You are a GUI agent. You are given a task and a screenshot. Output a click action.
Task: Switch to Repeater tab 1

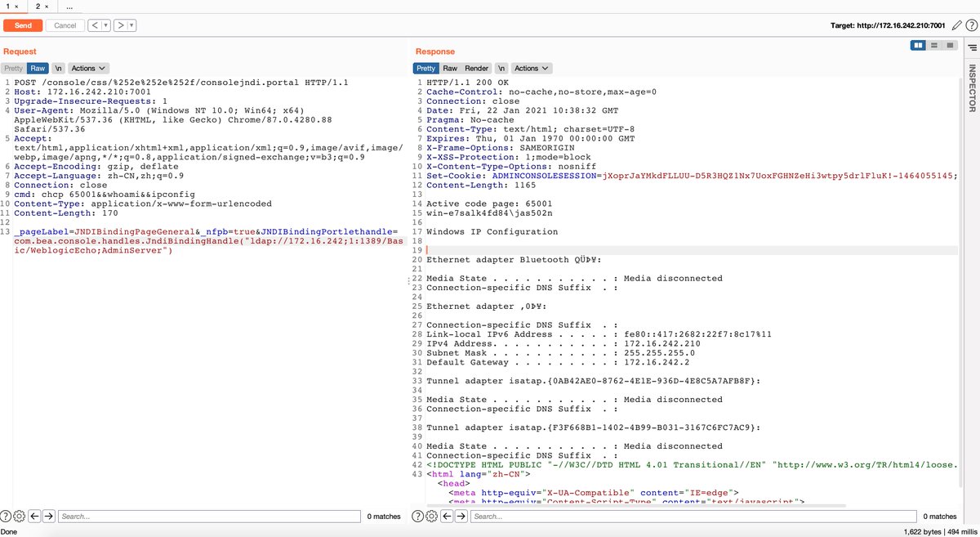[x=7, y=6]
